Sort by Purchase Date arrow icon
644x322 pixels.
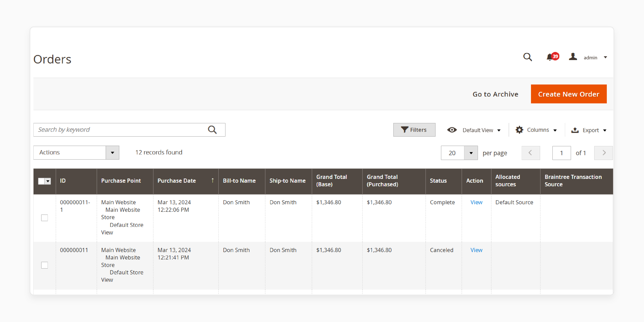(x=213, y=180)
